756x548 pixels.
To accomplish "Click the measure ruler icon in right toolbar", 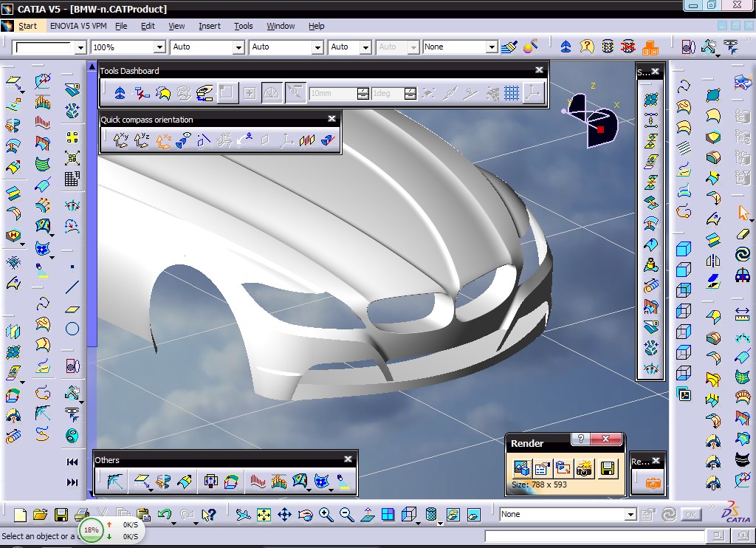I will point(743,314).
